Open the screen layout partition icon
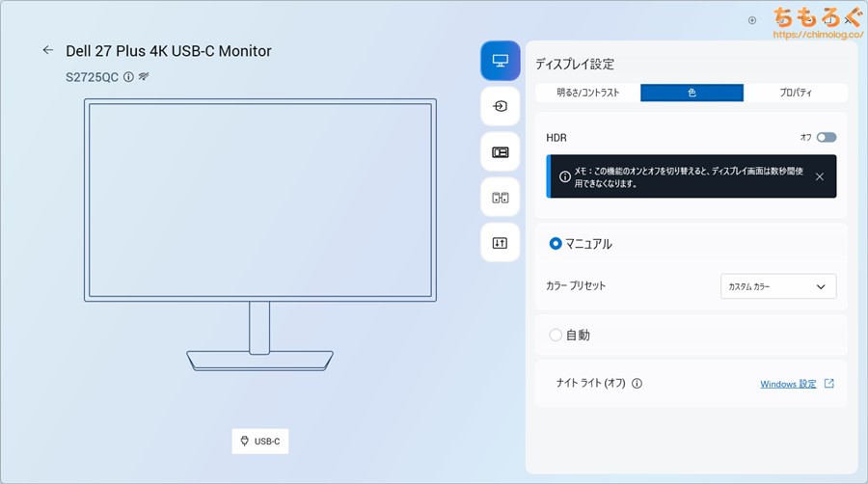This screenshot has height=484, width=868. point(500,151)
